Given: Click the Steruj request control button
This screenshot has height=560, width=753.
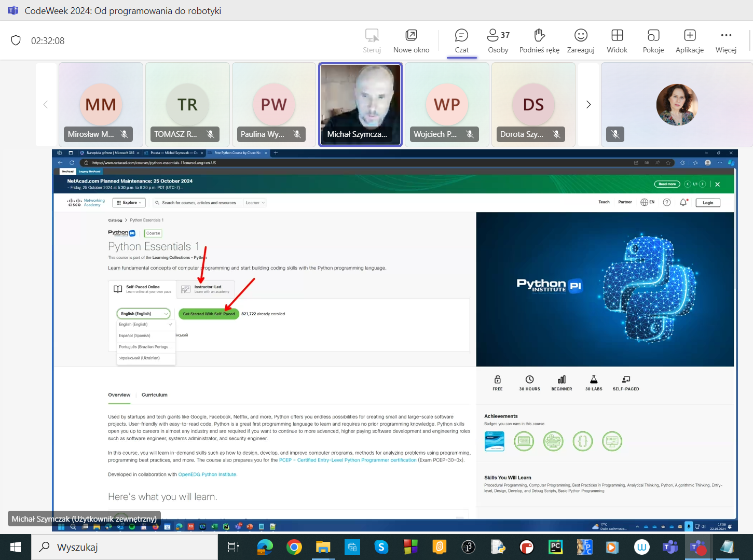Looking at the screenshot, I should click(372, 41).
